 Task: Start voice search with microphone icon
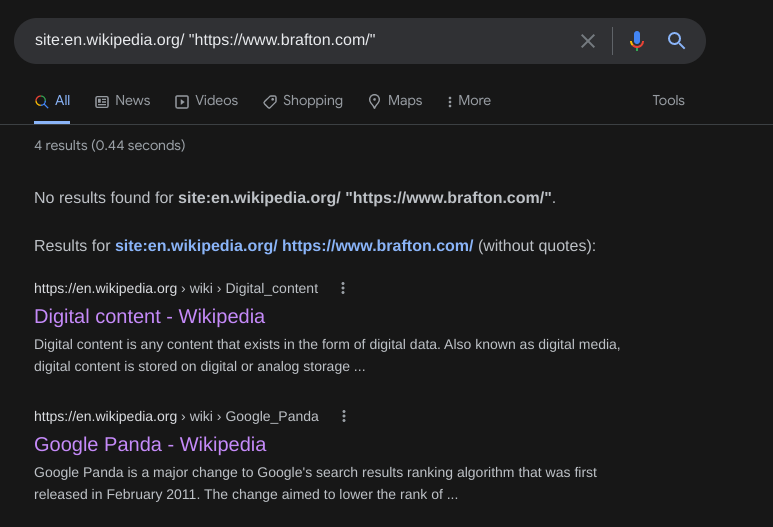[x=636, y=41]
